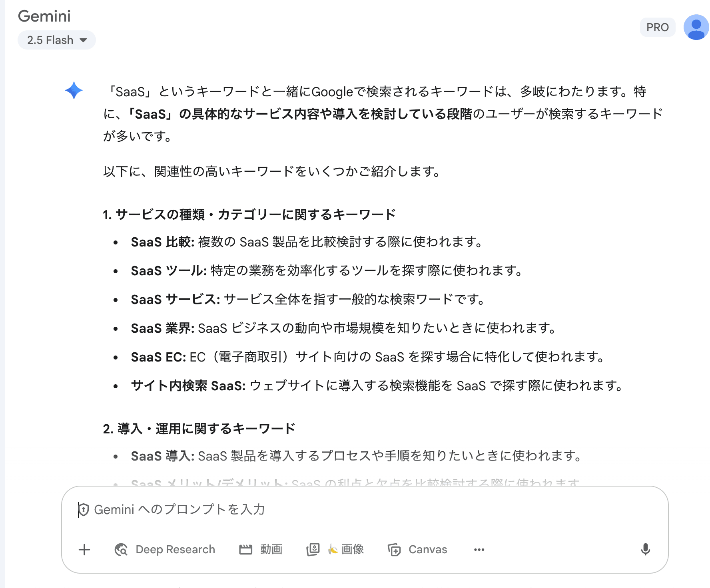Activate the microphone voice input
Viewport: 710px width, 588px height.
[x=645, y=550]
